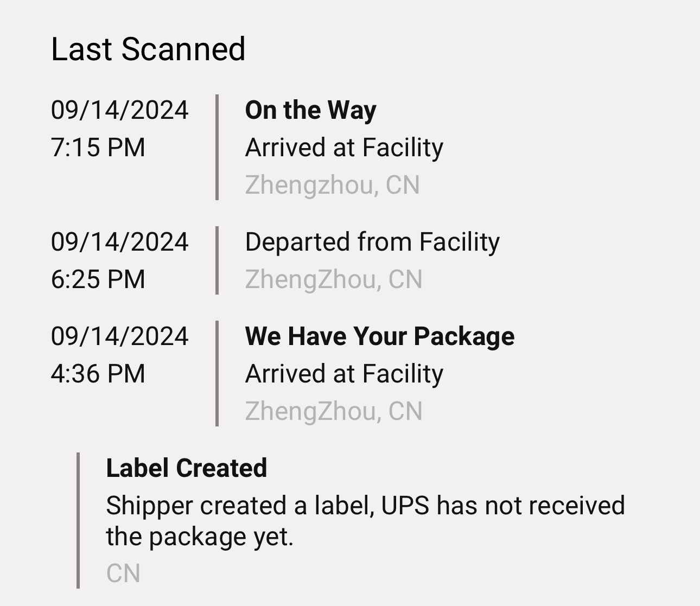
Task: Select the 09/14/2024 date above 4:36 PM
Action: [x=119, y=336]
